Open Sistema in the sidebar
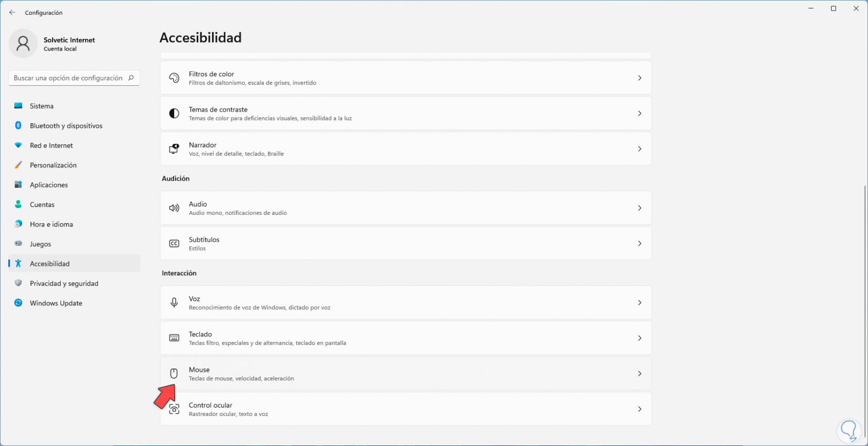The image size is (868, 446). point(42,106)
